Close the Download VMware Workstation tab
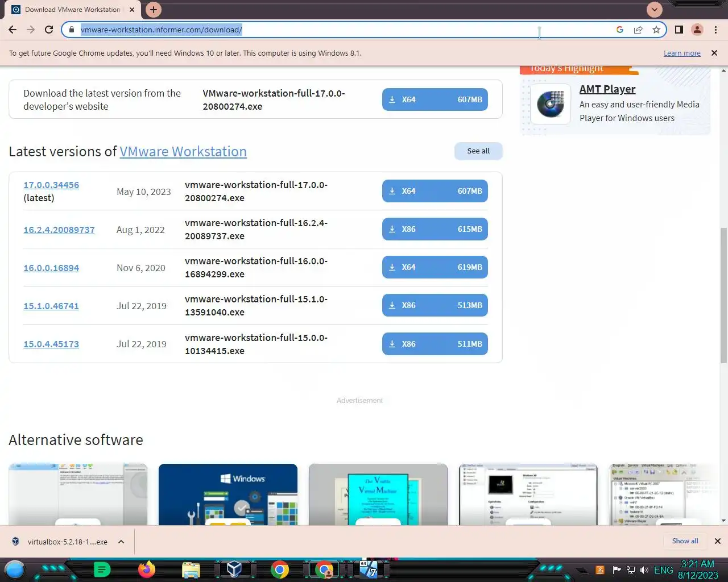The image size is (728, 582). [x=132, y=10]
